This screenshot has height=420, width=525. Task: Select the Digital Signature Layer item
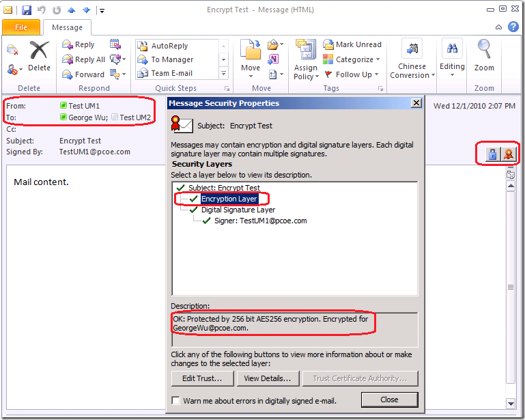pos(238,210)
